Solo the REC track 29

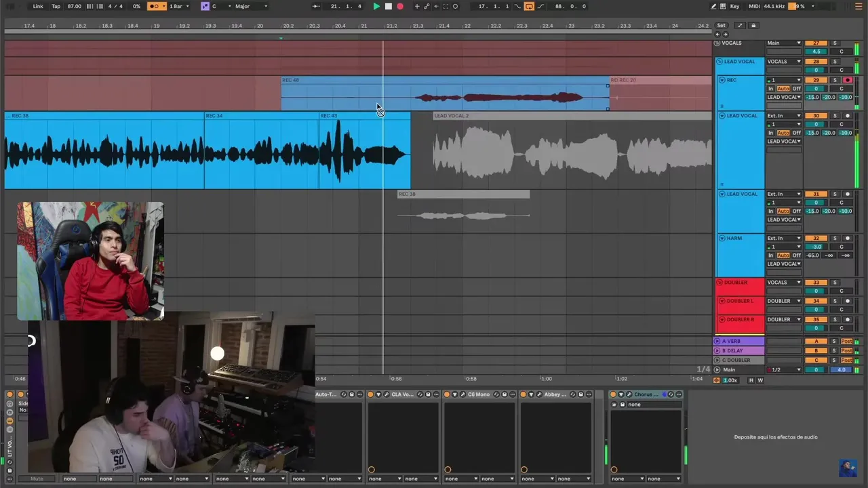pyautogui.click(x=835, y=80)
